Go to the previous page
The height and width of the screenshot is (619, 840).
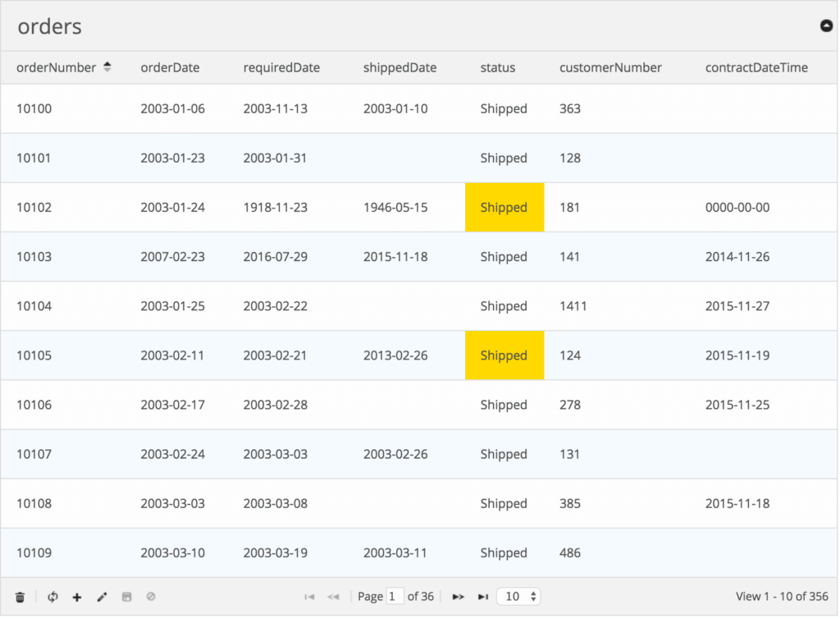pos(333,597)
